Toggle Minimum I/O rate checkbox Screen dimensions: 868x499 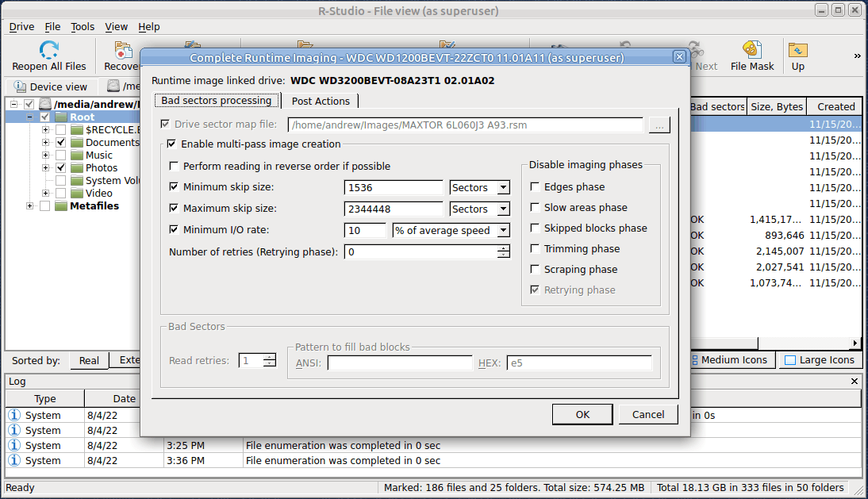(x=174, y=229)
